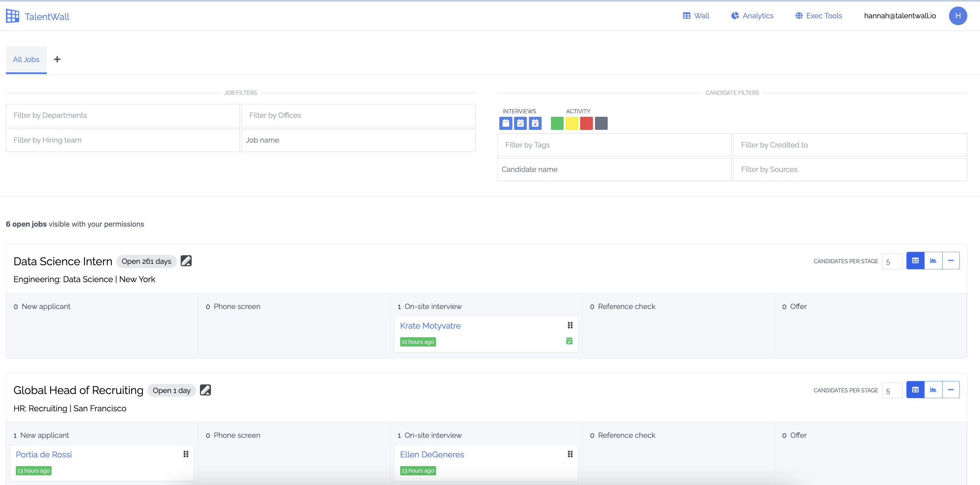Click the TalentWall logo icon
This screenshot has height=485, width=980.
[12, 16]
